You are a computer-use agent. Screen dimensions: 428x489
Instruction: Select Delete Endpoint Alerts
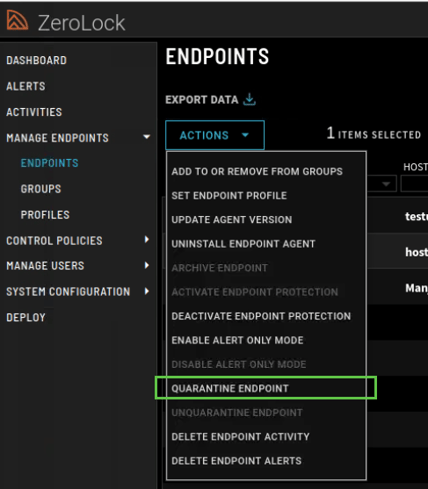pos(236,461)
